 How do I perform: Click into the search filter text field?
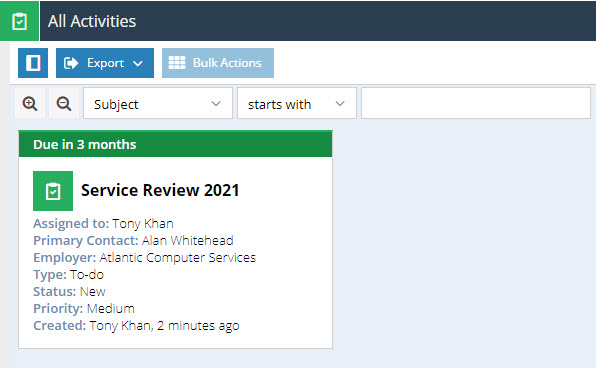[x=476, y=103]
